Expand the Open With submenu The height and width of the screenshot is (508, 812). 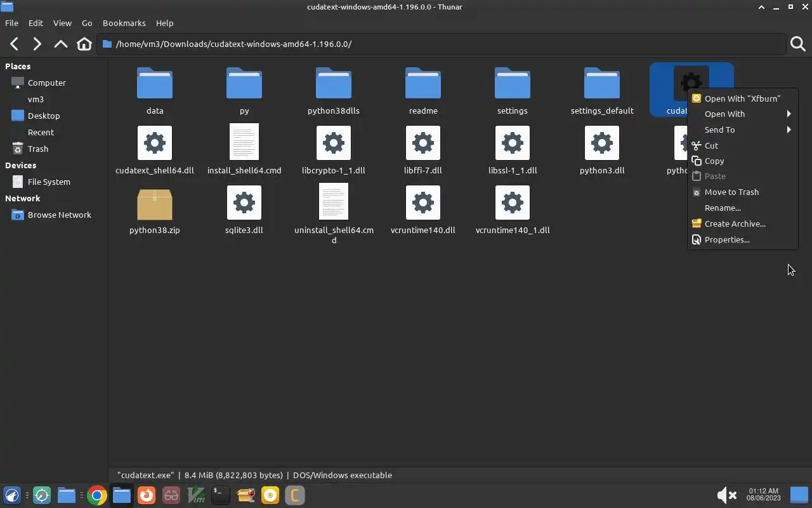742,114
